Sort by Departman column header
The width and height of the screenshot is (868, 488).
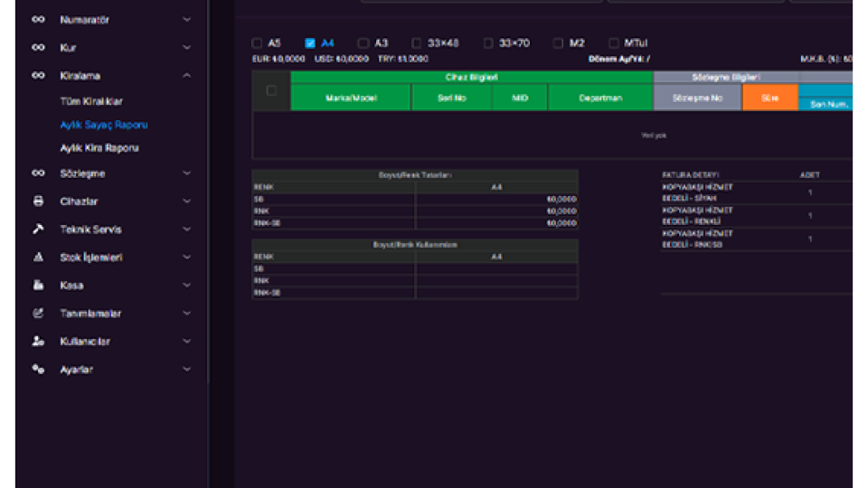click(x=600, y=98)
